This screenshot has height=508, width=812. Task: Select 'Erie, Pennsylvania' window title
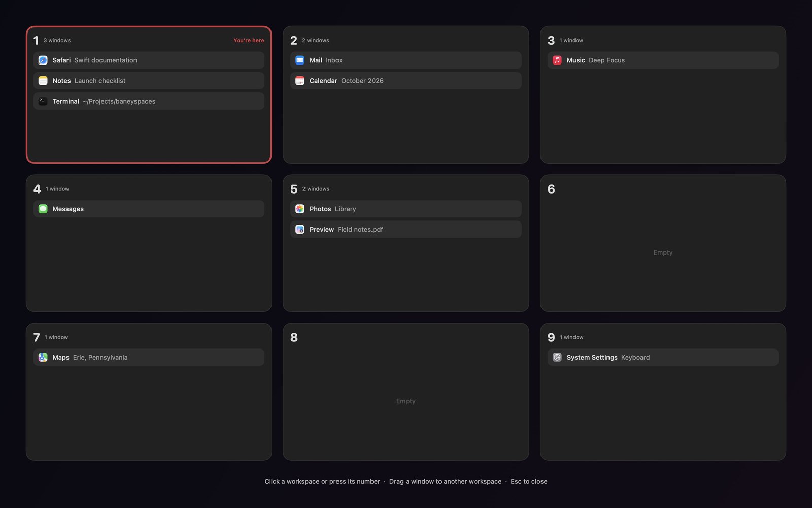pos(100,358)
